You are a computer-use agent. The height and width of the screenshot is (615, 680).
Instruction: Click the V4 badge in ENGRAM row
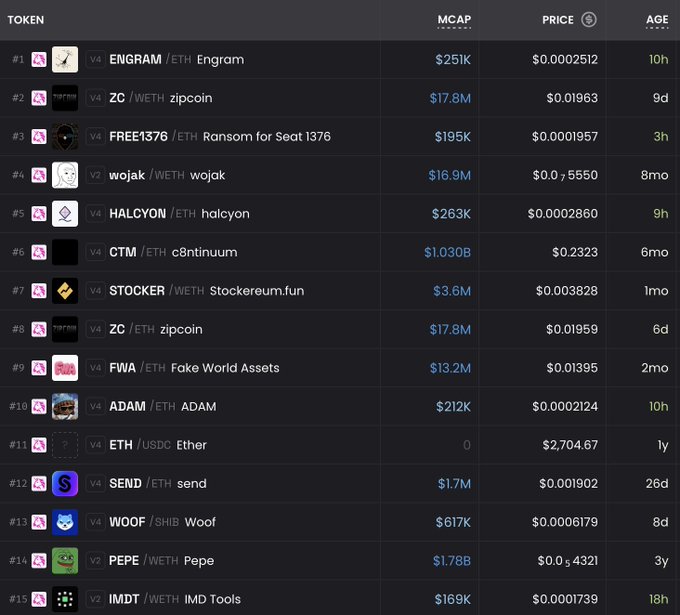95,59
